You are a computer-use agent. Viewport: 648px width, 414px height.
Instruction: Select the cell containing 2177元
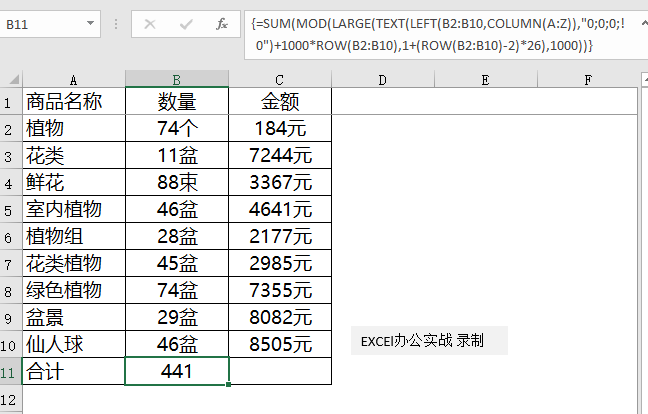click(x=280, y=236)
